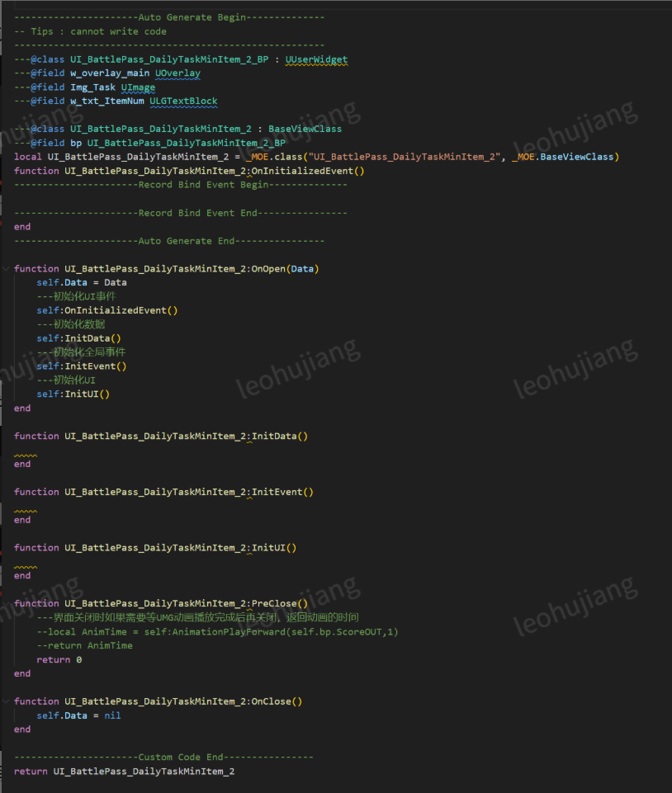This screenshot has height=793, width=672.
Task: Click the 'return 0' statement
Action: click(59, 659)
